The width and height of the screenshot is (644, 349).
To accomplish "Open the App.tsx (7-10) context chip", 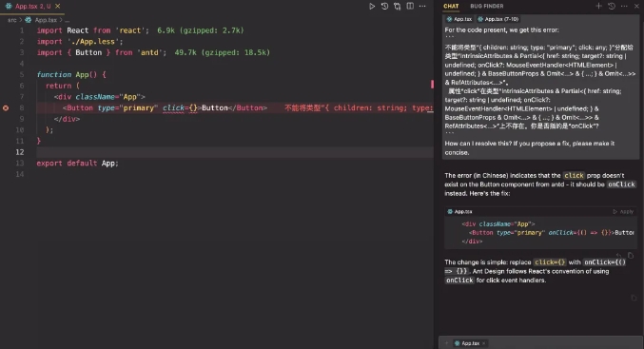I will 498,19.
